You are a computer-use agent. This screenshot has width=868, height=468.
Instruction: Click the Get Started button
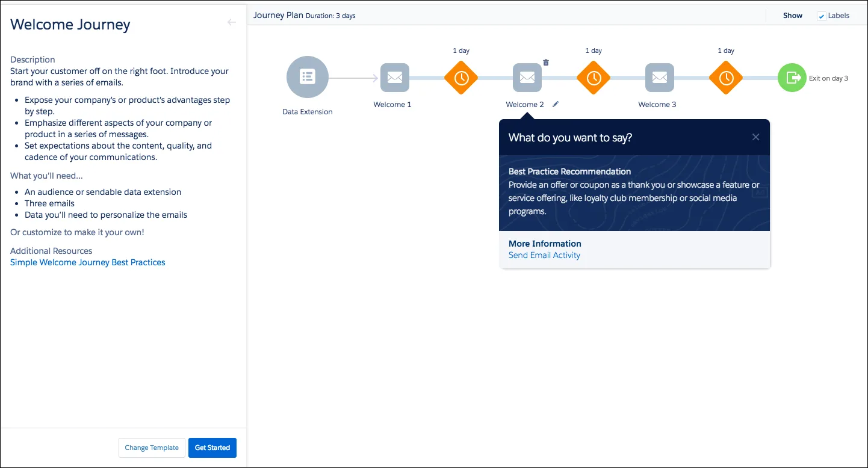[x=212, y=448]
